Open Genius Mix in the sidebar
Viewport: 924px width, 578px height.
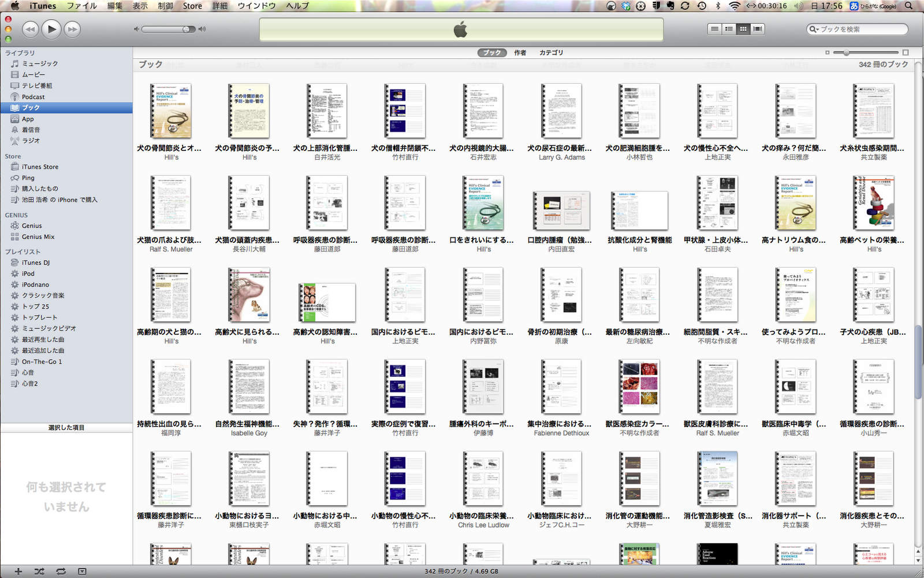(38, 237)
